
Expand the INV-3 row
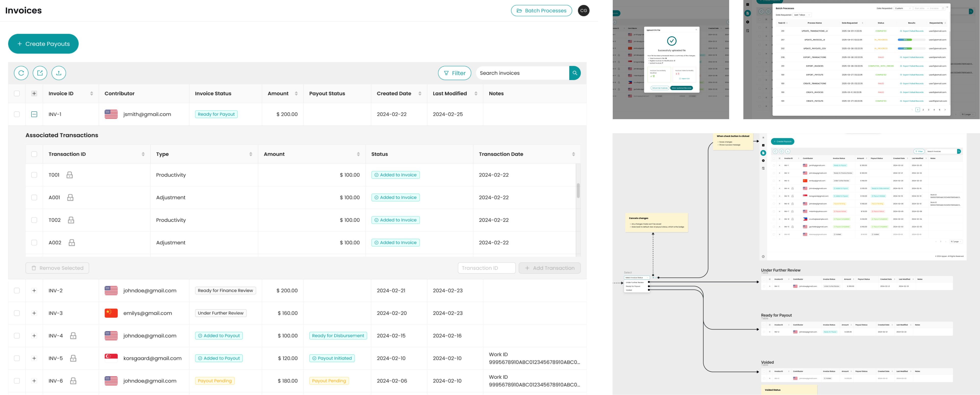click(34, 313)
